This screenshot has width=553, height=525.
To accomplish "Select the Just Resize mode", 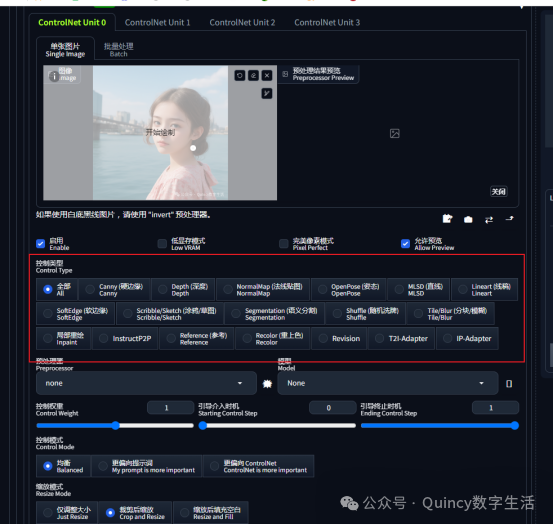I will click(67, 513).
